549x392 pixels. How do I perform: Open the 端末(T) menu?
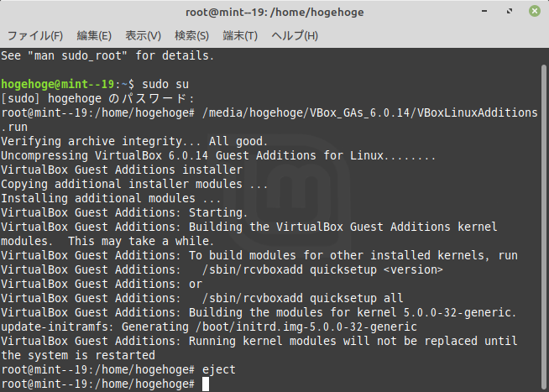(x=240, y=36)
